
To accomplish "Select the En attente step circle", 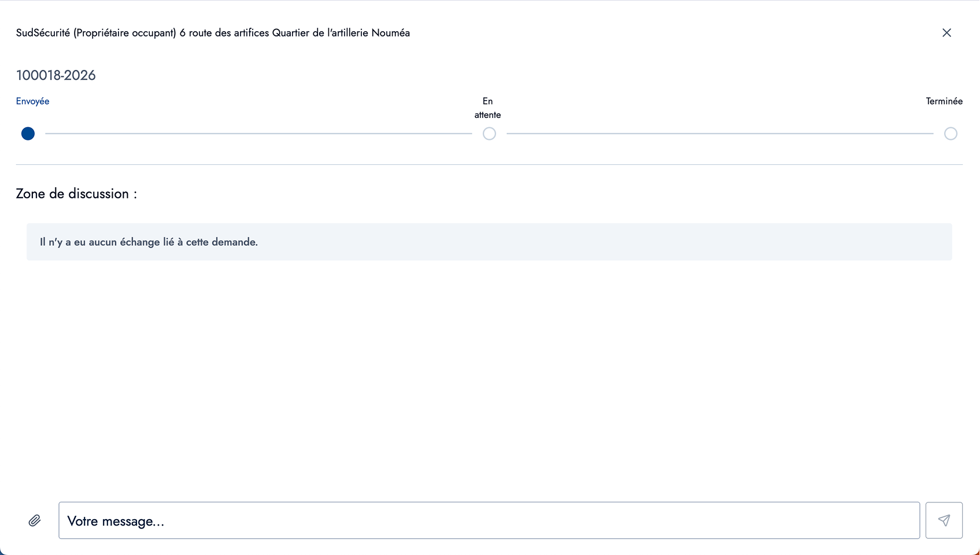I will click(x=489, y=134).
